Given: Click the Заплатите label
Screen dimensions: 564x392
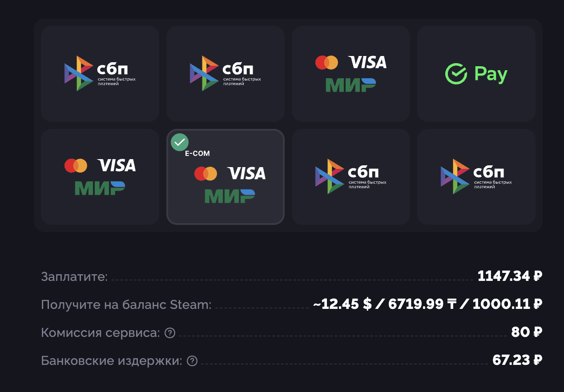Looking at the screenshot, I should (x=74, y=276).
